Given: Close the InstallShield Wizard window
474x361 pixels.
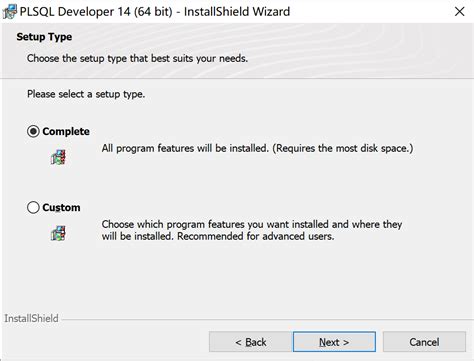Looking at the screenshot, I should click(460, 12).
